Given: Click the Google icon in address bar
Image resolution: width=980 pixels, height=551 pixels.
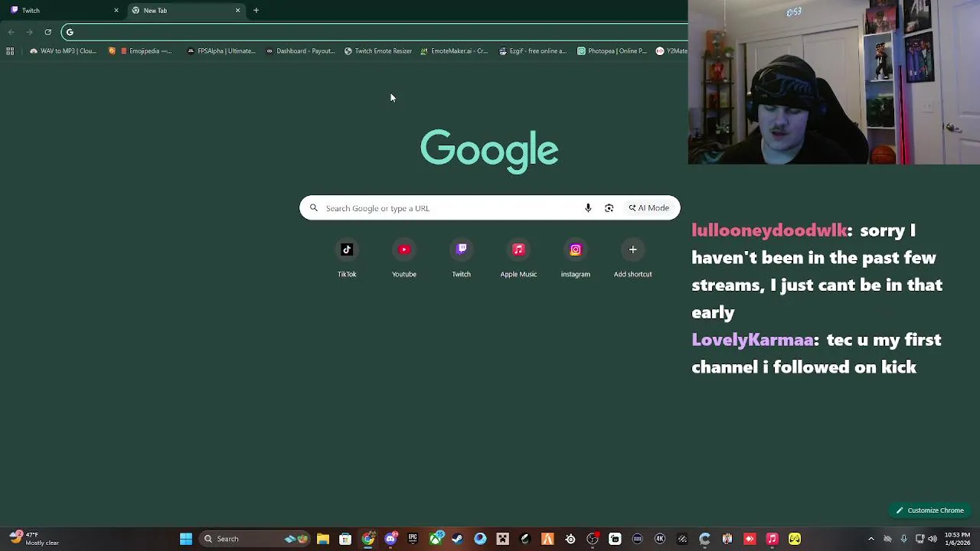Looking at the screenshot, I should click(x=70, y=31).
